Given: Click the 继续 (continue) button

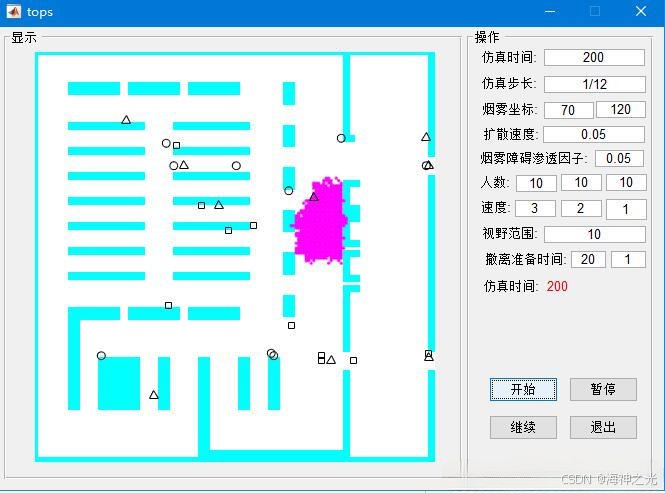Looking at the screenshot, I should pos(523,427).
